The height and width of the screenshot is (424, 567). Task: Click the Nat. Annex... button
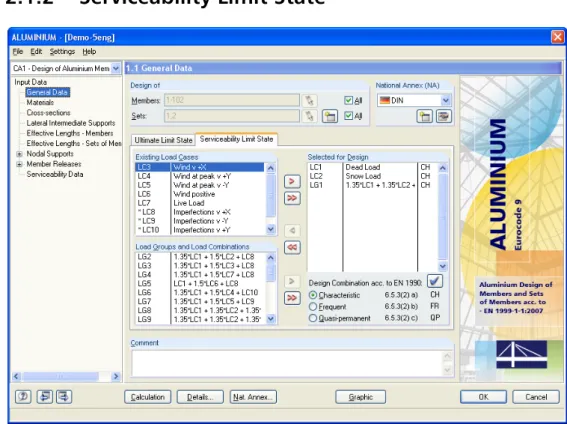253,397
